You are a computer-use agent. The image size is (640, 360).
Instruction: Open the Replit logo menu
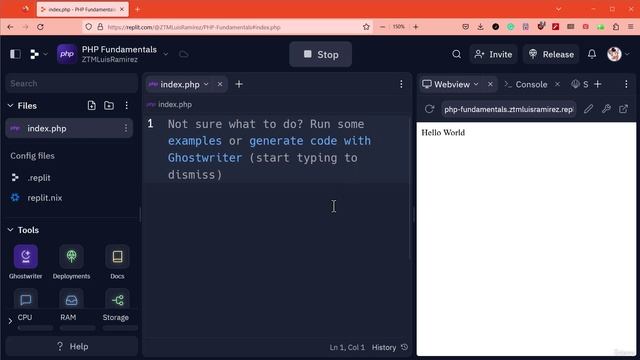point(38,54)
